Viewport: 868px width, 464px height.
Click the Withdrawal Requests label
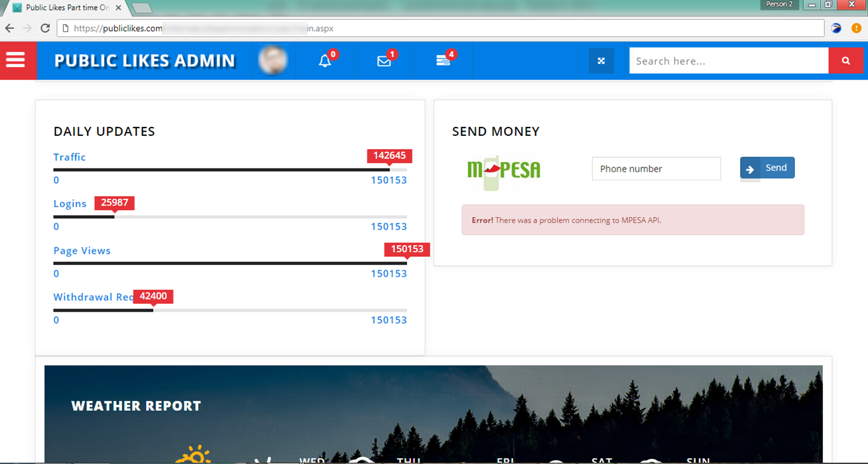pyautogui.click(x=94, y=297)
